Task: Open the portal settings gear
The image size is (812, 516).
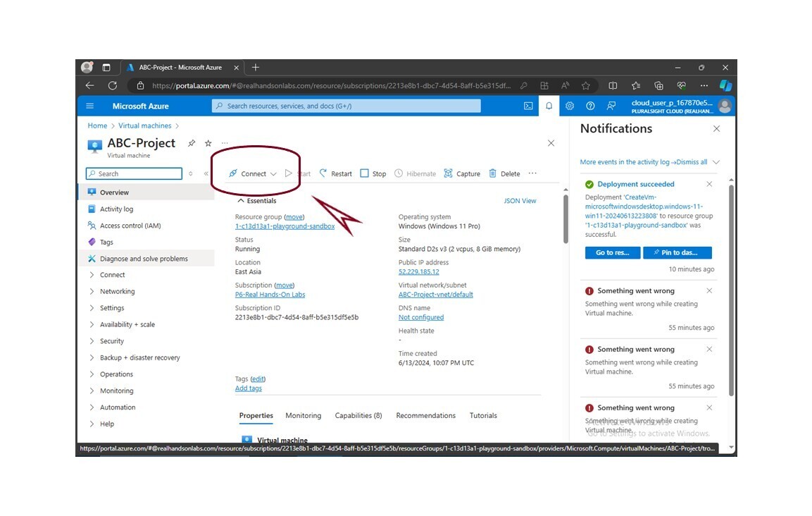Action: [570, 106]
